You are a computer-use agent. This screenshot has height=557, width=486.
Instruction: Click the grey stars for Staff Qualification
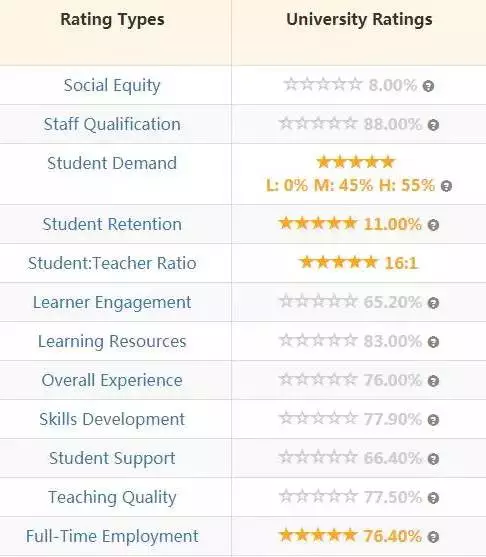(x=318, y=124)
